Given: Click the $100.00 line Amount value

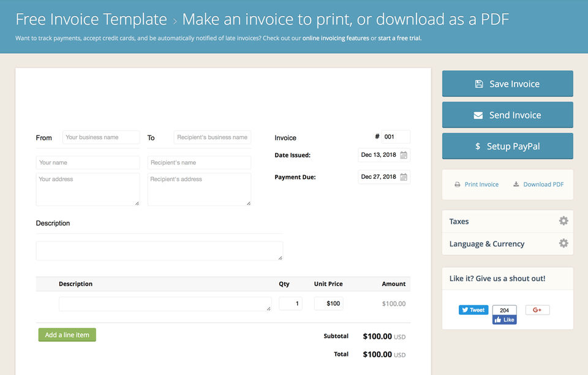Looking at the screenshot, I should click(x=394, y=304).
